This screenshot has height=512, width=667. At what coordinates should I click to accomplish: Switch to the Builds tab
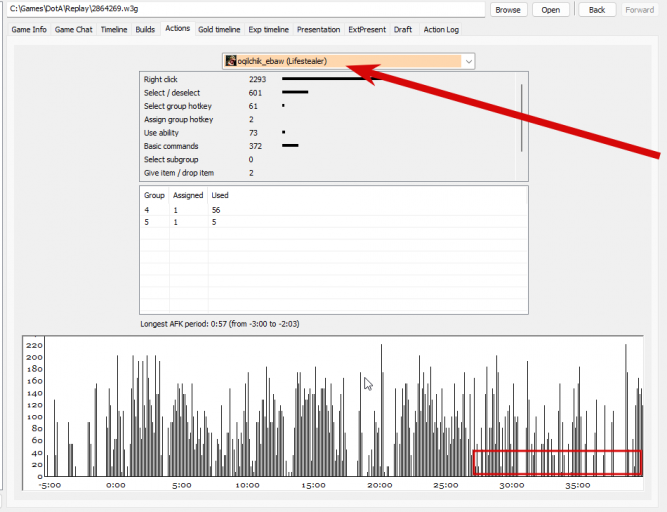[x=145, y=29]
